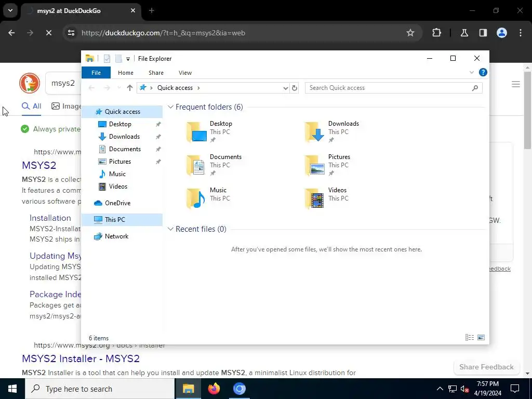Open the Home ribbon tab
The height and width of the screenshot is (399, 532).
point(126,73)
